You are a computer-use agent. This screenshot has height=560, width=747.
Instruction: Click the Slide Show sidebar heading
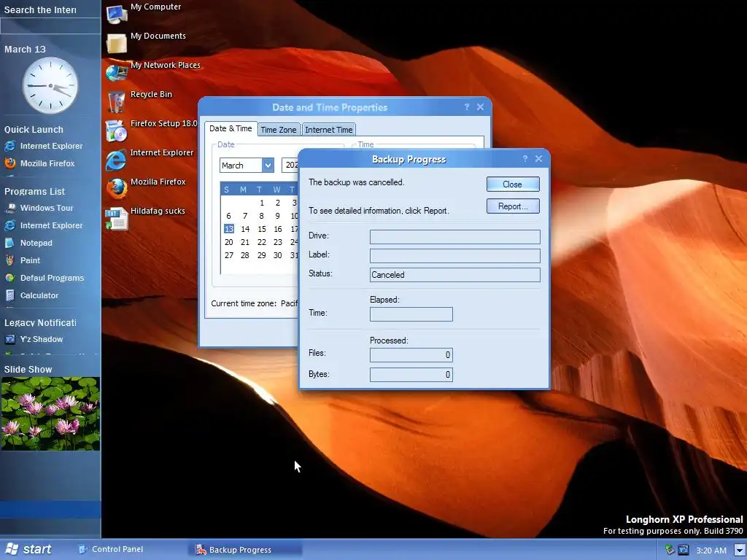point(28,370)
